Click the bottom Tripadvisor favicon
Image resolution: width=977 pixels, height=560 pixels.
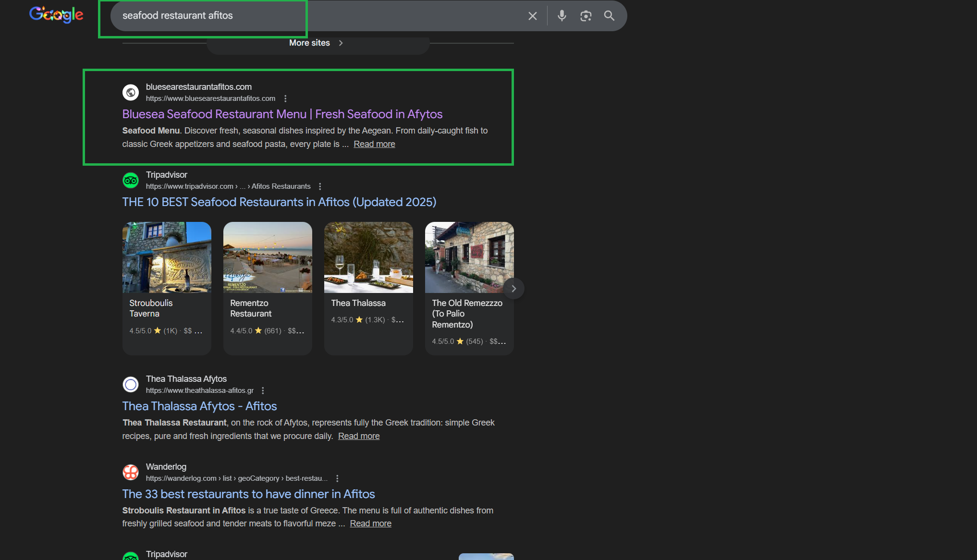pos(130,556)
